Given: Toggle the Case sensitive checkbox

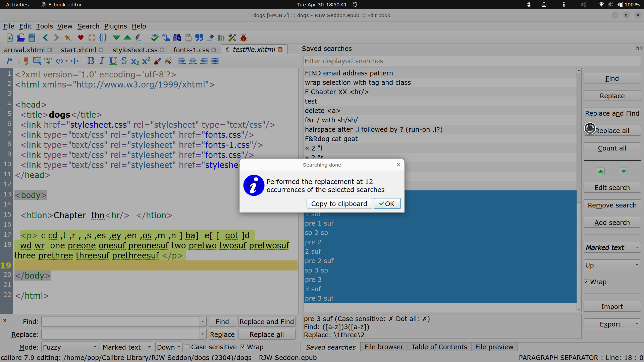Looking at the screenshot, I should (187, 347).
